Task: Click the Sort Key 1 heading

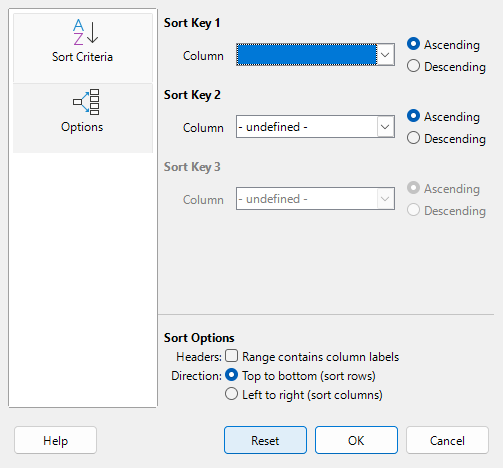Action: click(192, 23)
